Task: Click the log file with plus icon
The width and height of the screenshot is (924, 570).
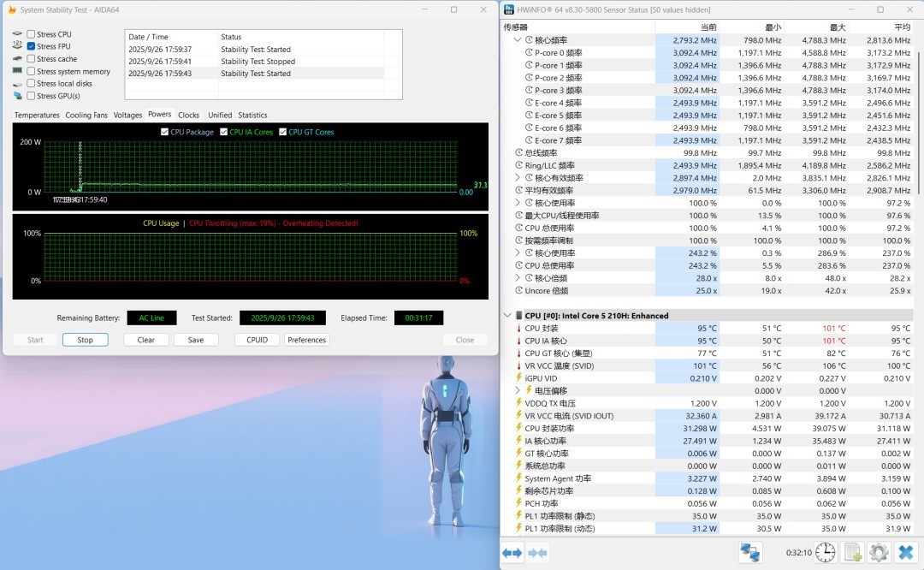Action: [852, 553]
